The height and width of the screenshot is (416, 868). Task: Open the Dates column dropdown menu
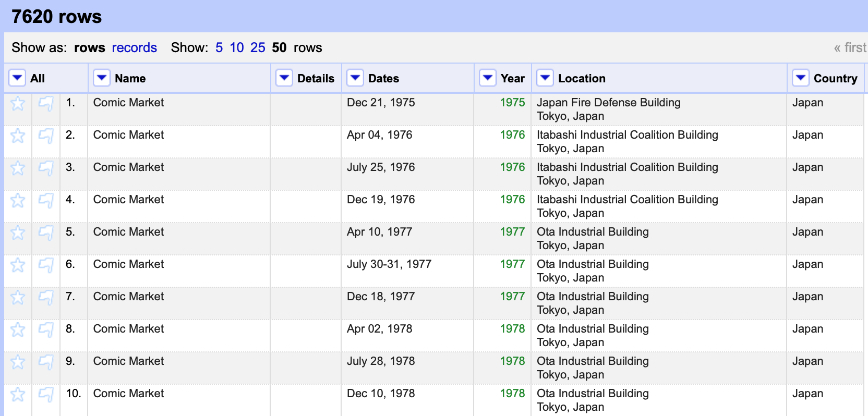pyautogui.click(x=355, y=78)
